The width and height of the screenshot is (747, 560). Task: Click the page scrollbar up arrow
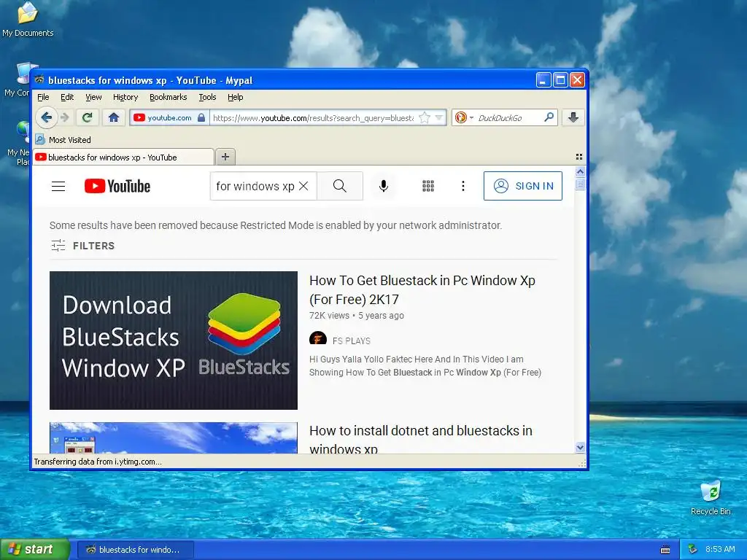(x=580, y=171)
